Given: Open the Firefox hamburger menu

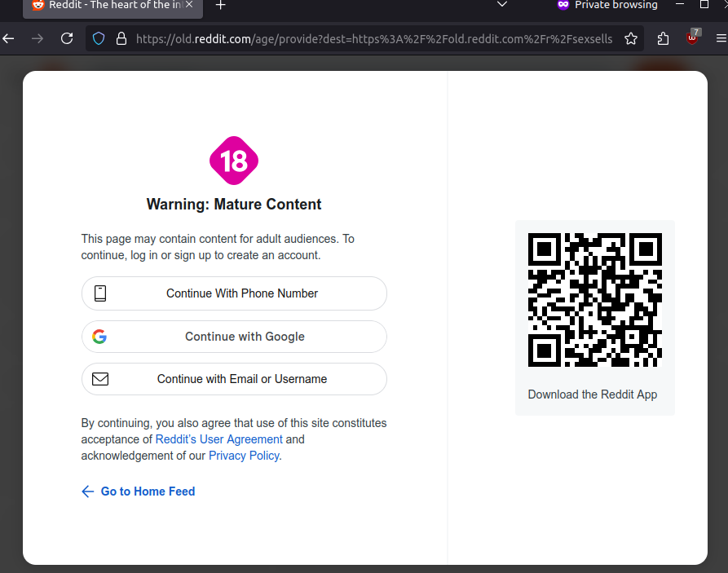Looking at the screenshot, I should [721, 38].
